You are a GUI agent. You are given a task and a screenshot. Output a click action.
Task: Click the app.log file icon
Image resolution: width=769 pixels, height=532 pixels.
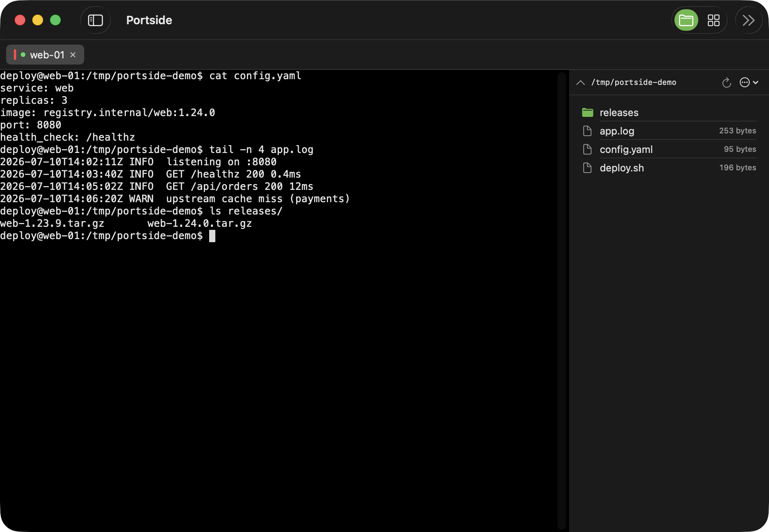click(x=588, y=131)
